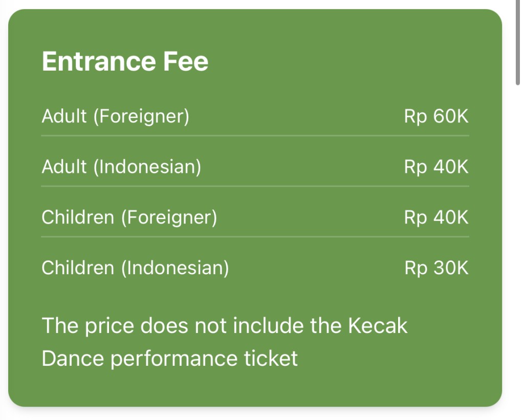Click the Children (Foreigner) Rp 40K price
This screenshot has width=524, height=420.
click(x=436, y=217)
